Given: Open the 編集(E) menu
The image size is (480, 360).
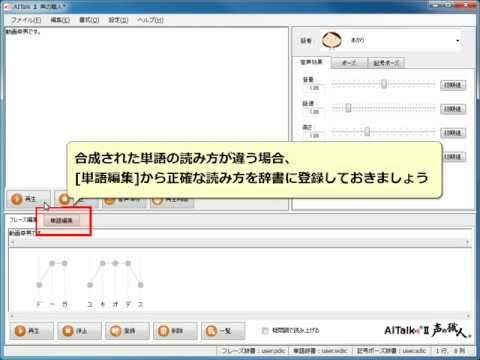Looking at the screenshot, I should [x=60, y=20].
